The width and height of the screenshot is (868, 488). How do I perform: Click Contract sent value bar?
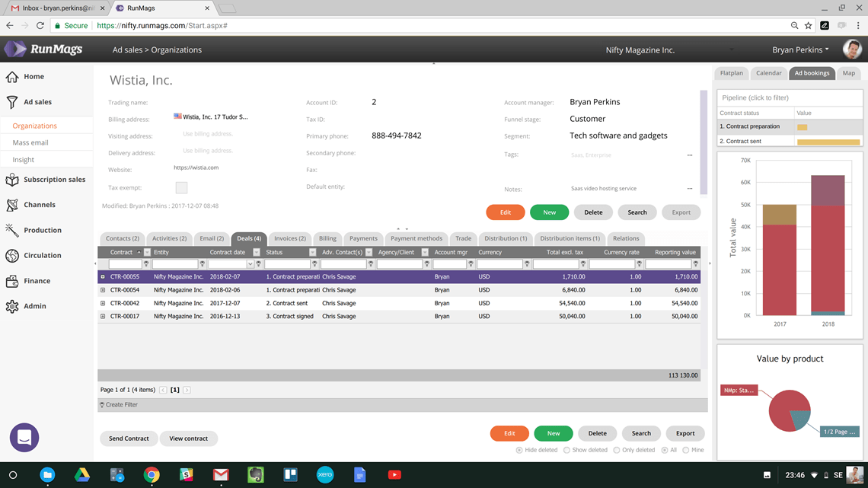(828, 142)
